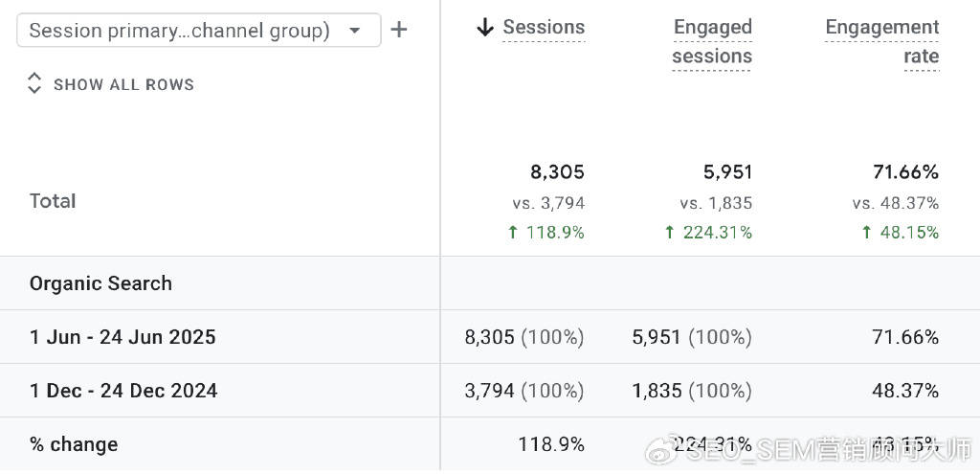Select the Engagement rate column header
Viewport: 980px width, 474px height.
881,41
